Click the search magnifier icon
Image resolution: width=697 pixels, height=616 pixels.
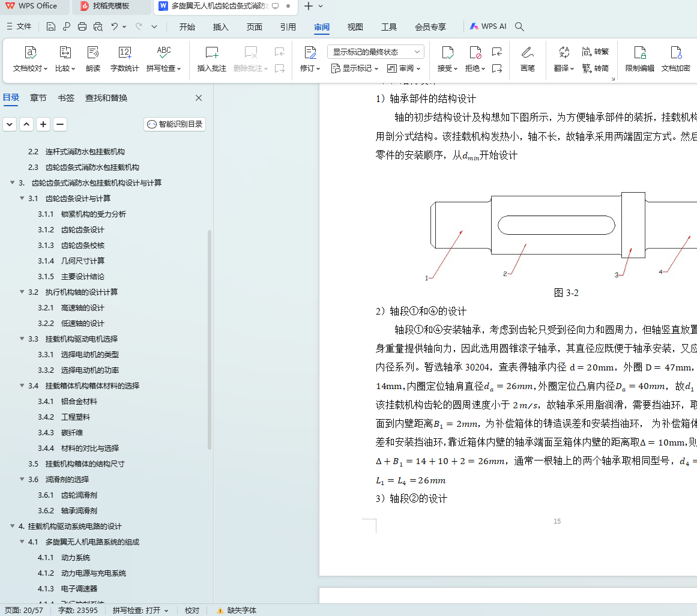(x=519, y=26)
